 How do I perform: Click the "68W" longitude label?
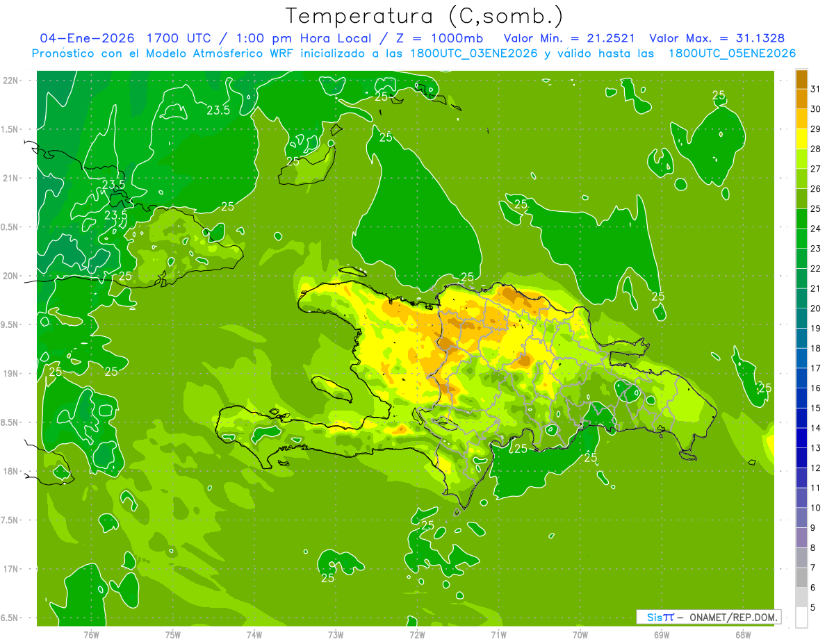tap(743, 634)
